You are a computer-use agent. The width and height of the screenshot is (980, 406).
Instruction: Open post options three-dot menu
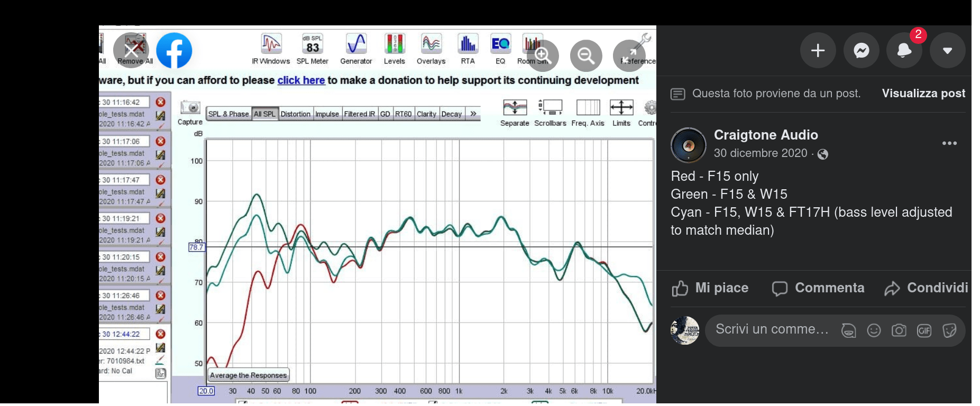pos(949,143)
